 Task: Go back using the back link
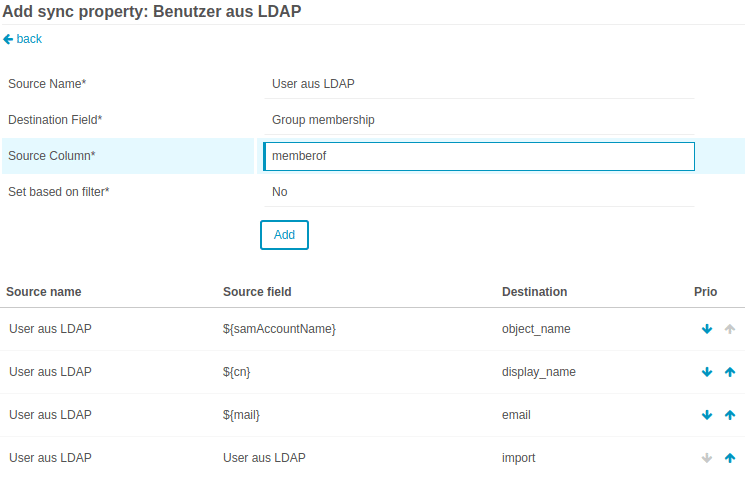pos(23,39)
